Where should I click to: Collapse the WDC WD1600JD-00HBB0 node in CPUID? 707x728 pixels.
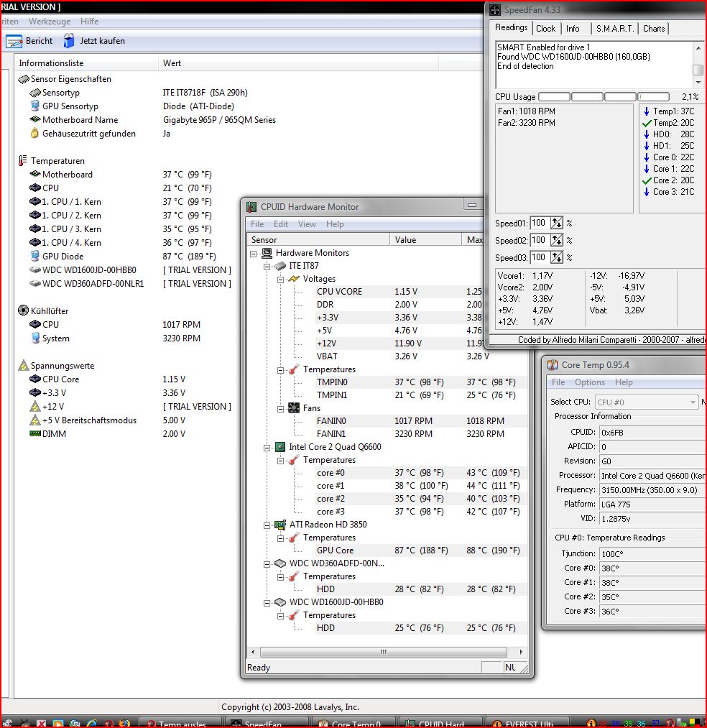click(267, 603)
